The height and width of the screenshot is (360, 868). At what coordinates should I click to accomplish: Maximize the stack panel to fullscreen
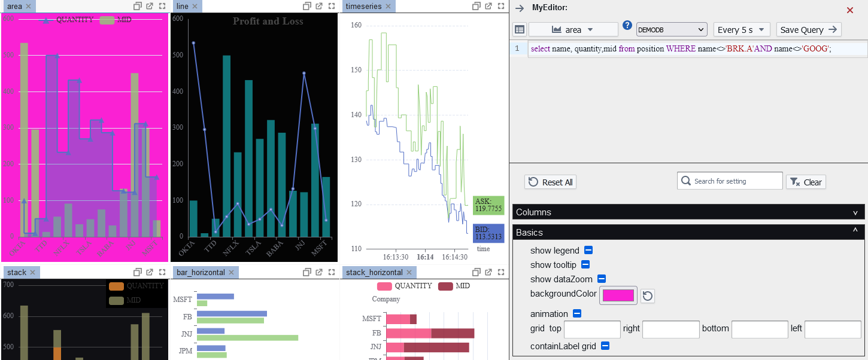tap(162, 272)
